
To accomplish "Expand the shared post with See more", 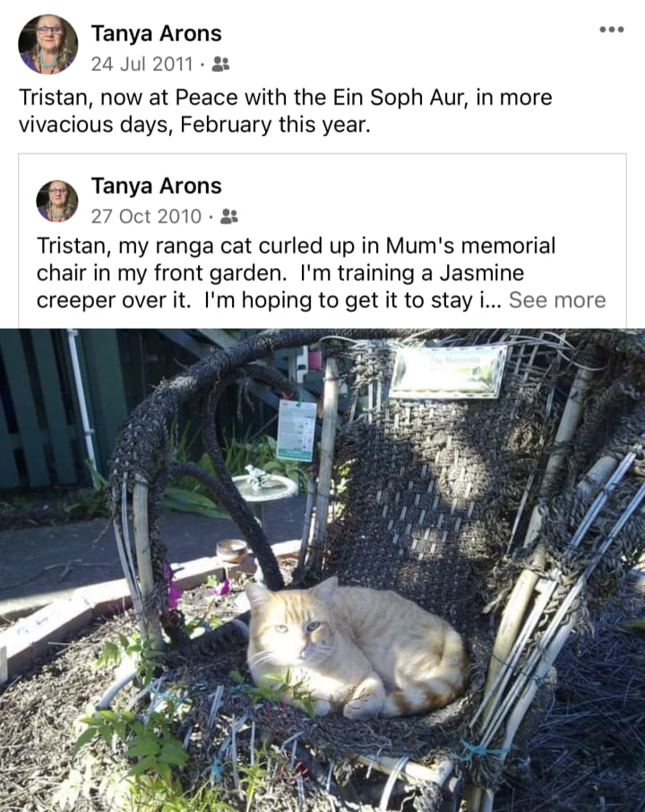I will point(557,300).
